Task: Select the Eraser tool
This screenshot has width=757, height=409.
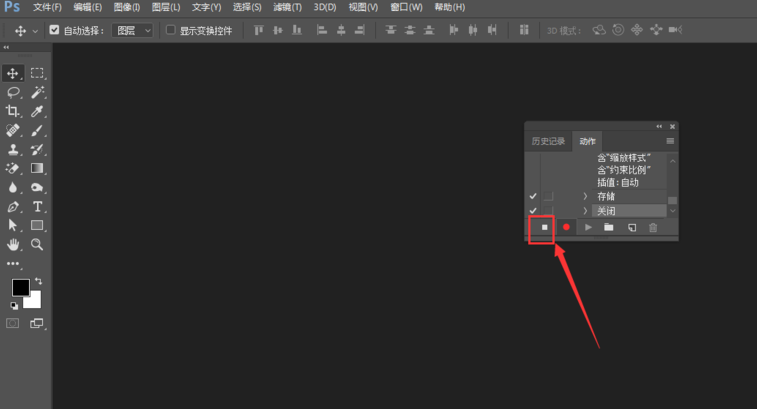Action: 13,168
